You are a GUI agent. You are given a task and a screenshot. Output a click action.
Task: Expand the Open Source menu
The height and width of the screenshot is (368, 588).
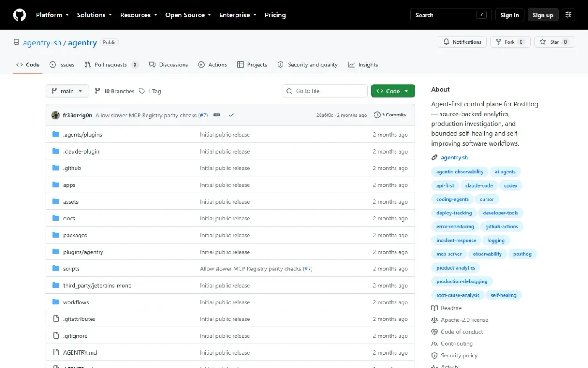pyautogui.click(x=188, y=15)
